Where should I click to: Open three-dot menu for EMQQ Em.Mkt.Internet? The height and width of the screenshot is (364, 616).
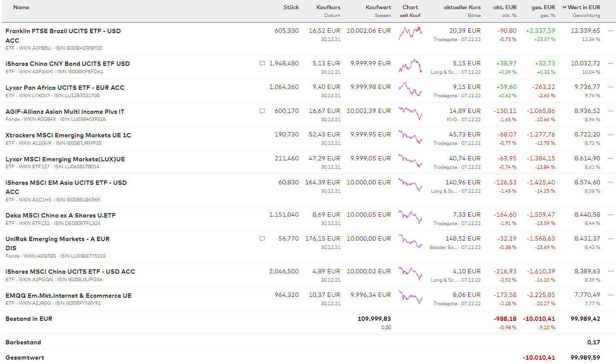point(610,295)
